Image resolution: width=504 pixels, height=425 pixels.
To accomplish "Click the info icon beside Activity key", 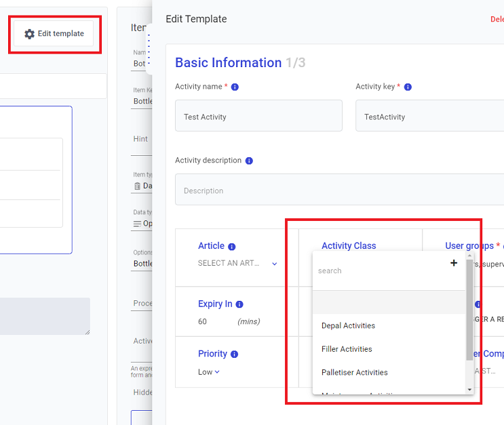I will tap(408, 87).
